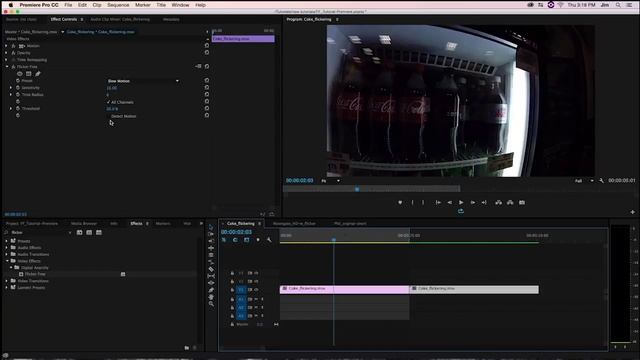
Task: Click Extract button in Program monitor
Action: point(510,202)
